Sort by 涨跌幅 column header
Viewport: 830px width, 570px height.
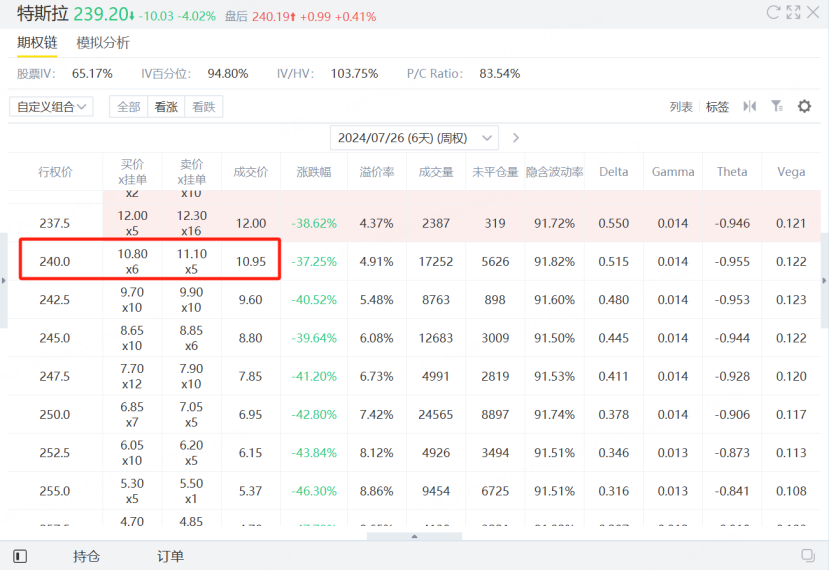[x=314, y=172]
